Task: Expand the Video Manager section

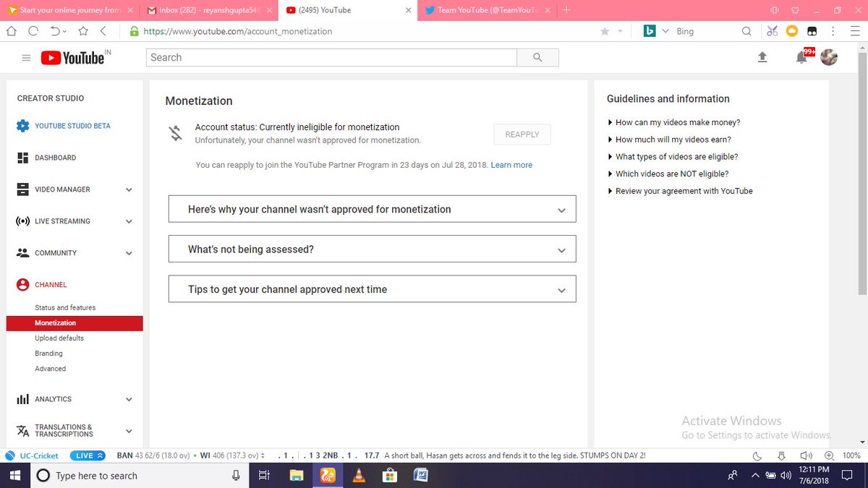Action: [129, 190]
